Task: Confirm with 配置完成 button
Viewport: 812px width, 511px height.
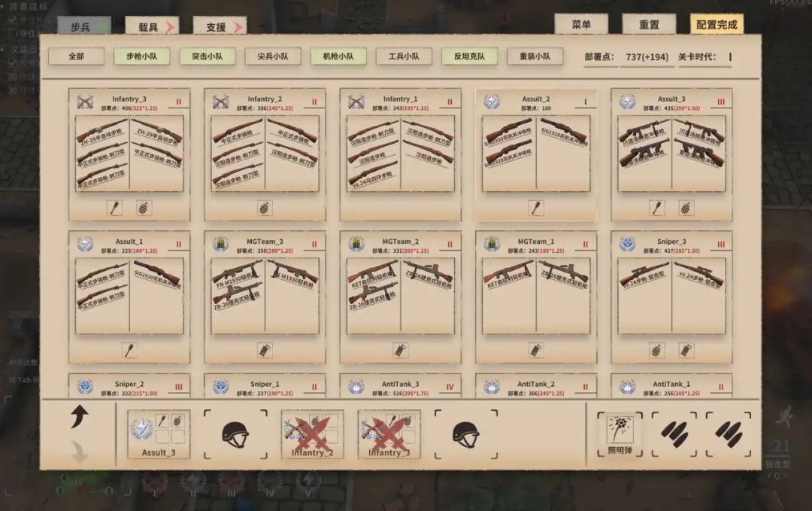Action: pos(717,24)
